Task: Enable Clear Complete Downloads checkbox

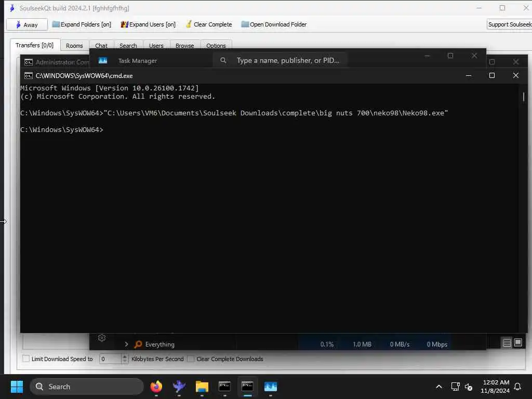Action: point(191,358)
